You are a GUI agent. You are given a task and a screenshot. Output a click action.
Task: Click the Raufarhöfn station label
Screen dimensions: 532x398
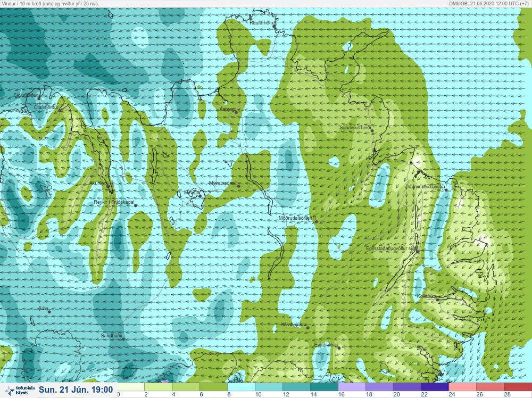(x=262, y=23)
